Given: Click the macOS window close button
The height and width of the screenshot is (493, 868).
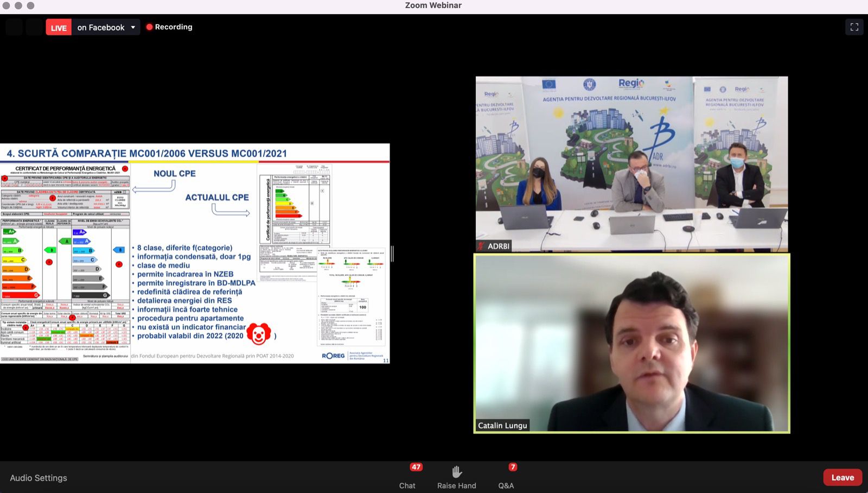Looking at the screenshot, I should (x=7, y=5).
